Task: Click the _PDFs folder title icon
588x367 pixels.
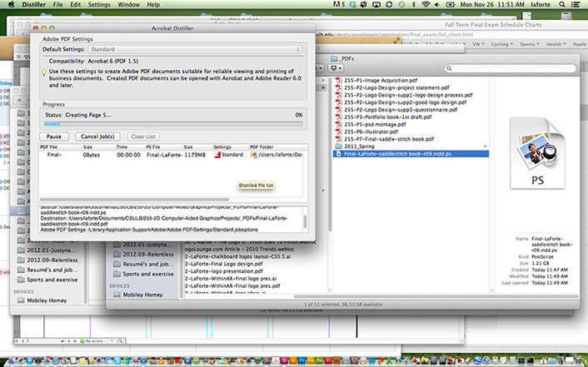Action: (x=334, y=58)
